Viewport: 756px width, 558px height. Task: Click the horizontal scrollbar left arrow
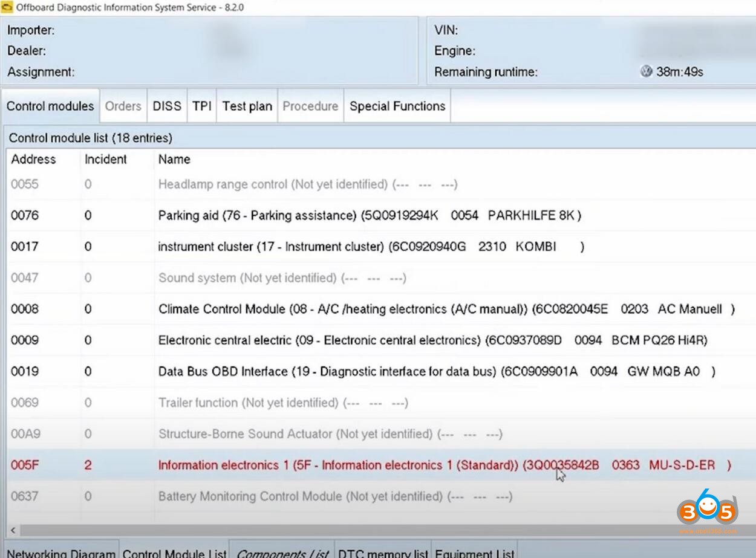coord(13,530)
